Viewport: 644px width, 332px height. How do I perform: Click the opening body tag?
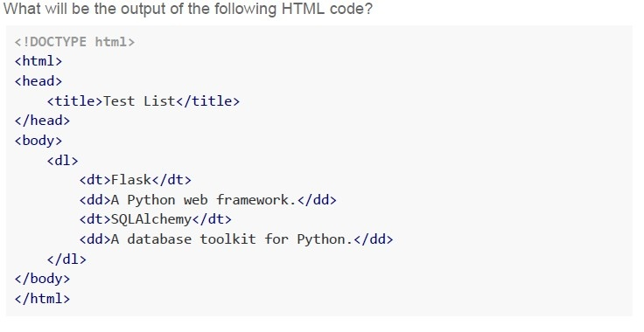38,141
